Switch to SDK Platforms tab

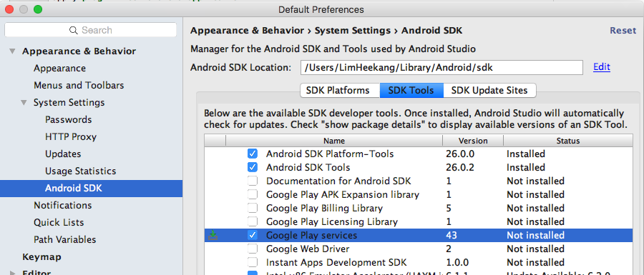pos(340,91)
